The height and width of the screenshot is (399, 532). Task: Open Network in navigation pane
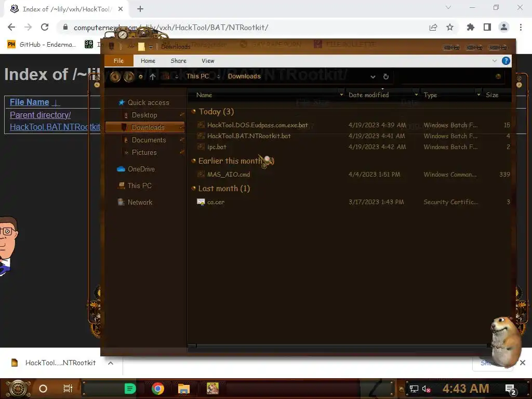[140, 202]
